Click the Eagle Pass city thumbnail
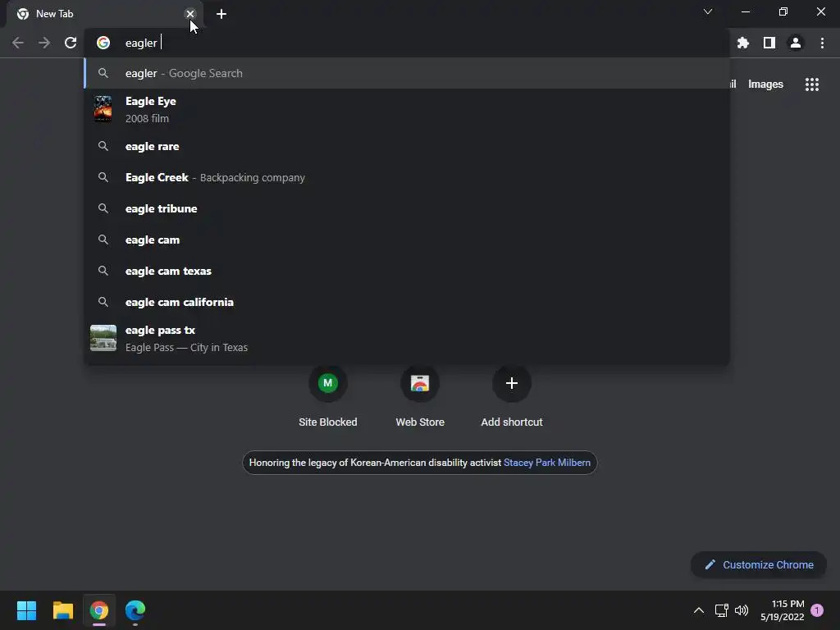Screen dimensions: 840x630 [x=103, y=338]
